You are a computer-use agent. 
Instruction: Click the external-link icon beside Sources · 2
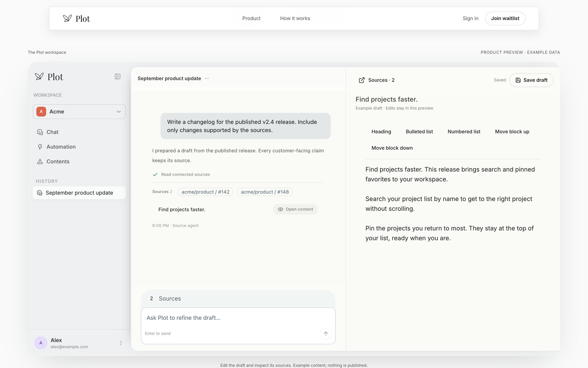click(362, 80)
